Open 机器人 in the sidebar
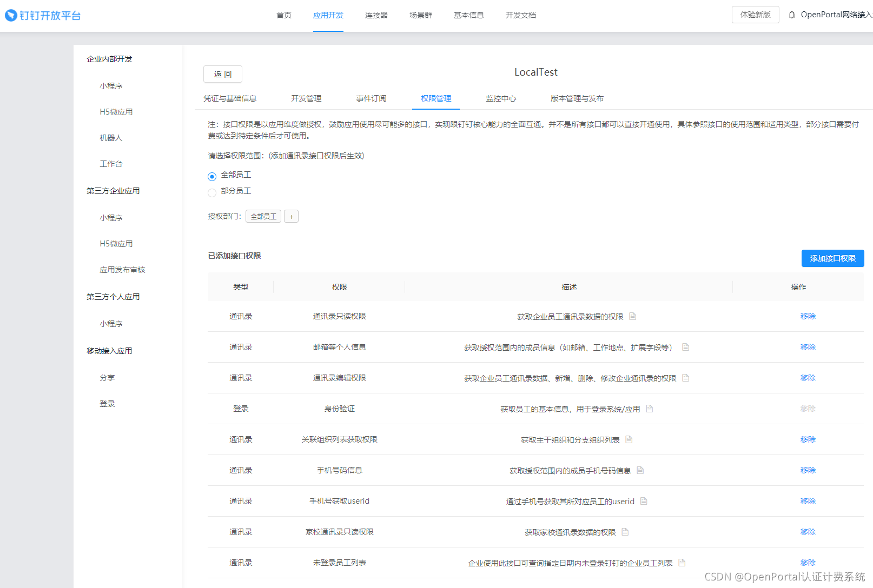 (x=111, y=138)
